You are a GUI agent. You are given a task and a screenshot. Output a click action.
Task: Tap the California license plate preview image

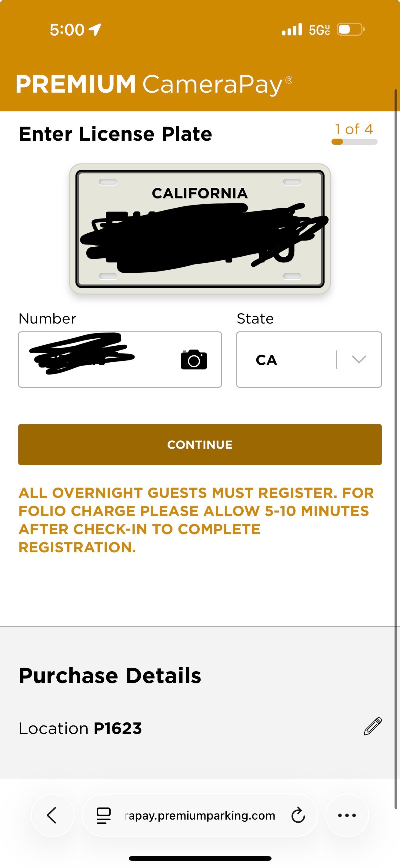[x=200, y=229]
